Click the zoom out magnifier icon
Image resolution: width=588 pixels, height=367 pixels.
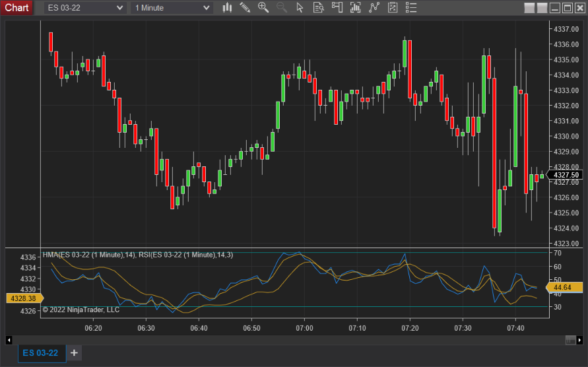(282, 7)
